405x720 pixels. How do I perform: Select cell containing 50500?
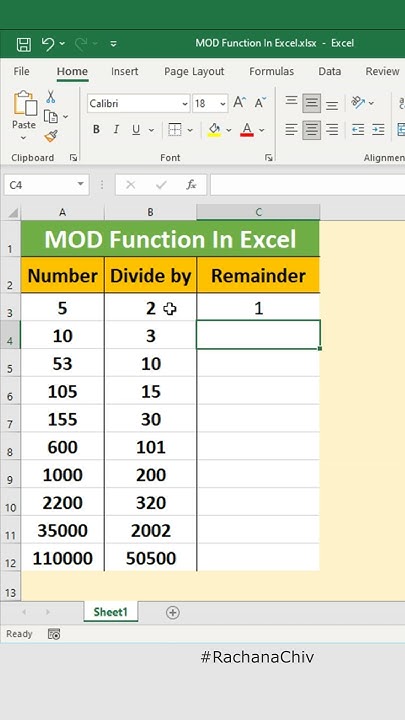tap(151, 558)
